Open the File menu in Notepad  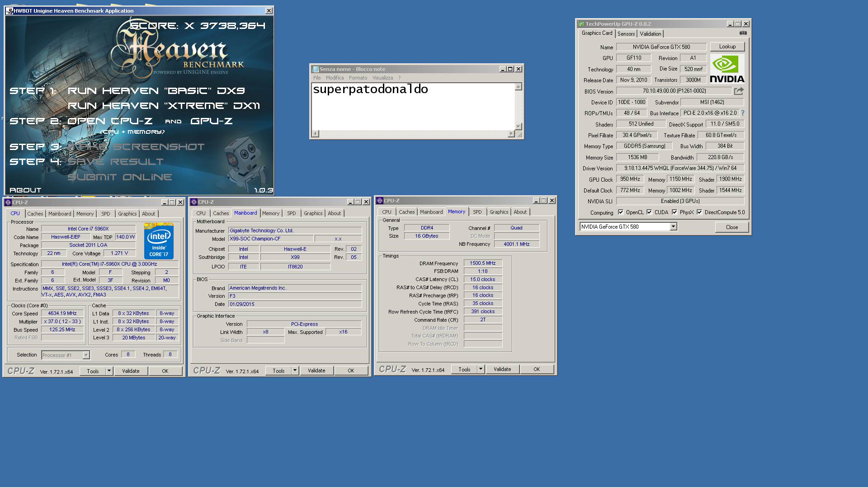coord(317,78)
